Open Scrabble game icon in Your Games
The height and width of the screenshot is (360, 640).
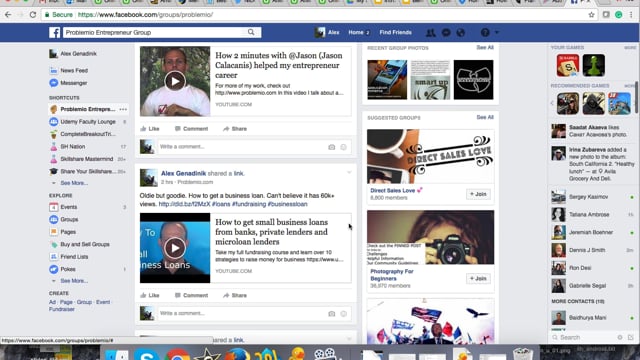point(568,65)
